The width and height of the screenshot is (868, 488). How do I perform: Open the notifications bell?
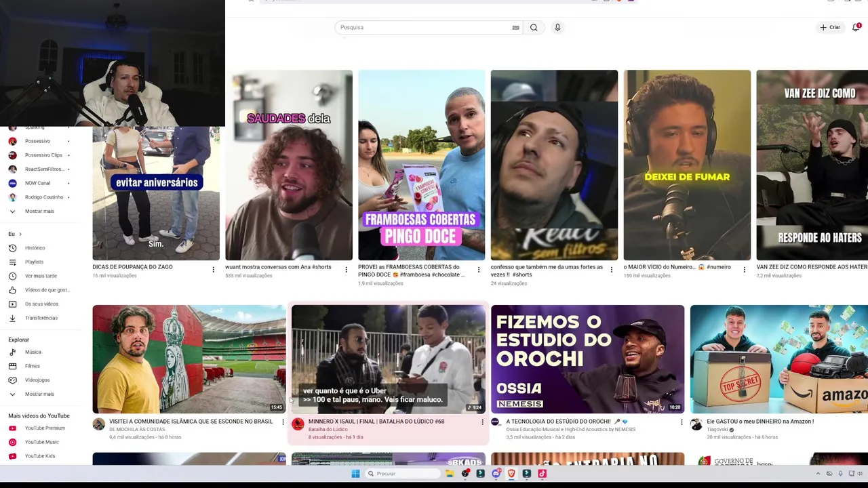pyautogui.click(x=856, y=27)
